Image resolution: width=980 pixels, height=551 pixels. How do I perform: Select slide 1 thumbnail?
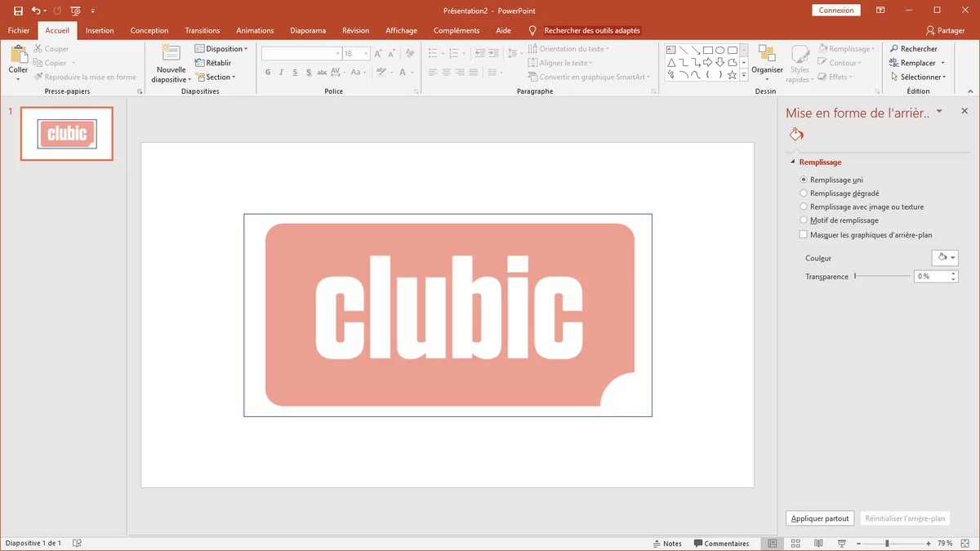[x=67, y=134]
